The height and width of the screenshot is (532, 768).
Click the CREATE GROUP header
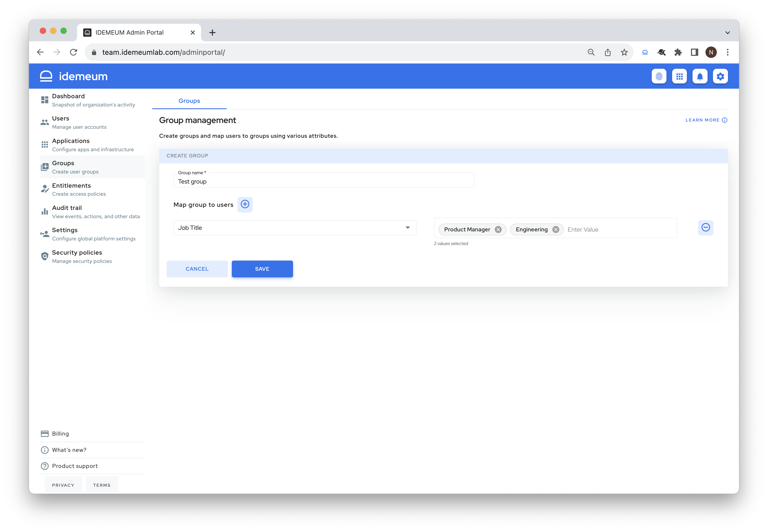click(x=443, y=156)
